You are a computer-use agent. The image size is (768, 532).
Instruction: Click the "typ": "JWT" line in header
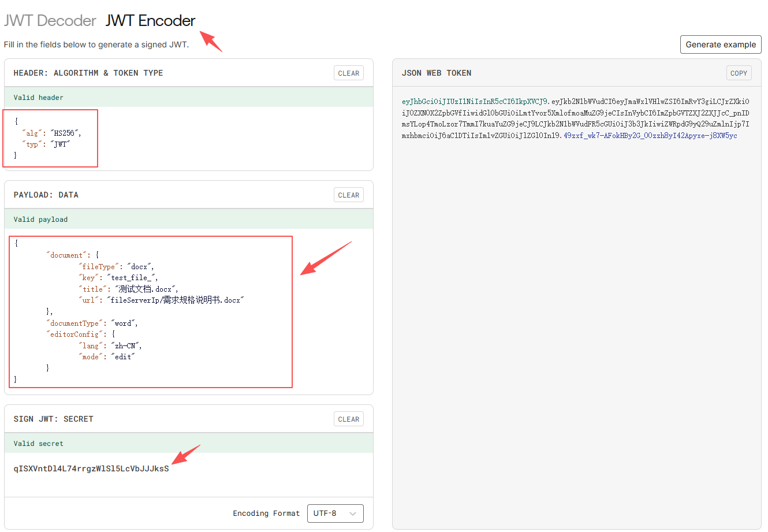[x=47, y=144]
